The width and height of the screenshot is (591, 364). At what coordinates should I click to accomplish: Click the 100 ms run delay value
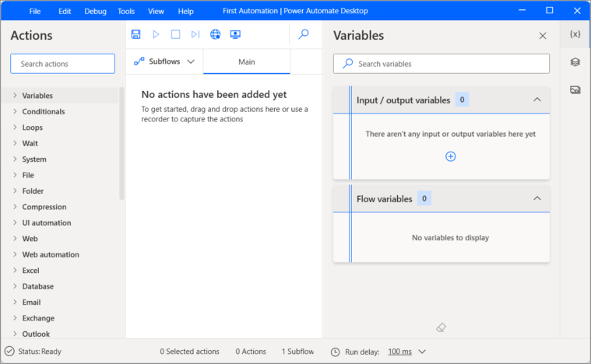(x=399, y=352)
